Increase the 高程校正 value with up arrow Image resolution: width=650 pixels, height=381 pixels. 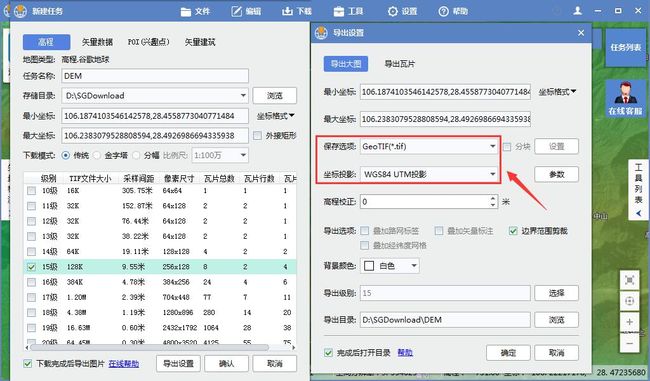coord(492,199)
